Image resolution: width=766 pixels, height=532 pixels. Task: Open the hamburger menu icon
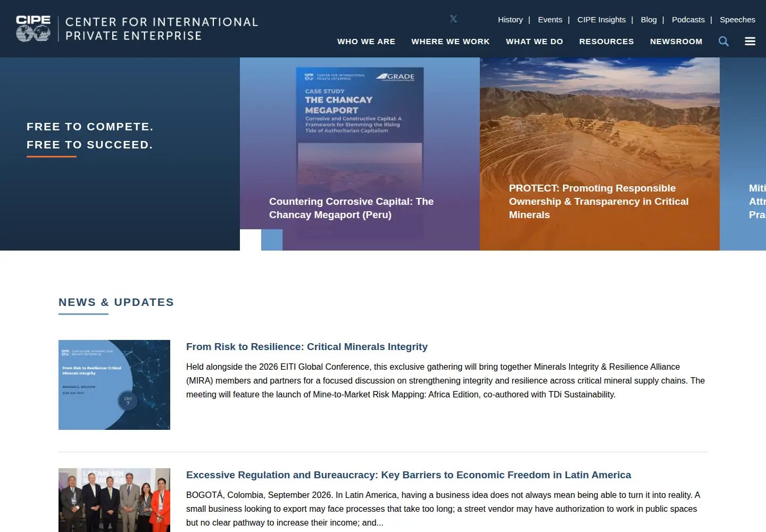(x=750, y=41)
